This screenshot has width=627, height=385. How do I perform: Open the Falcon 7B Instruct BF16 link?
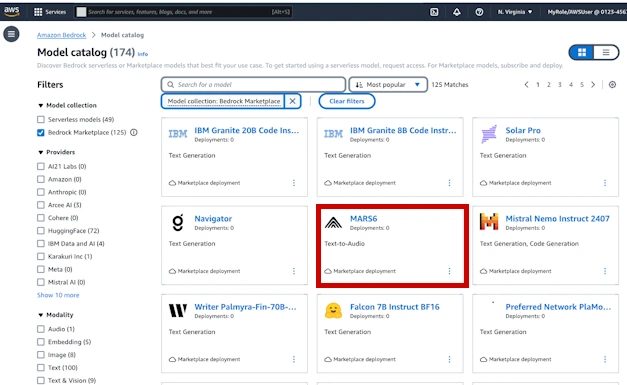point(395,307)
